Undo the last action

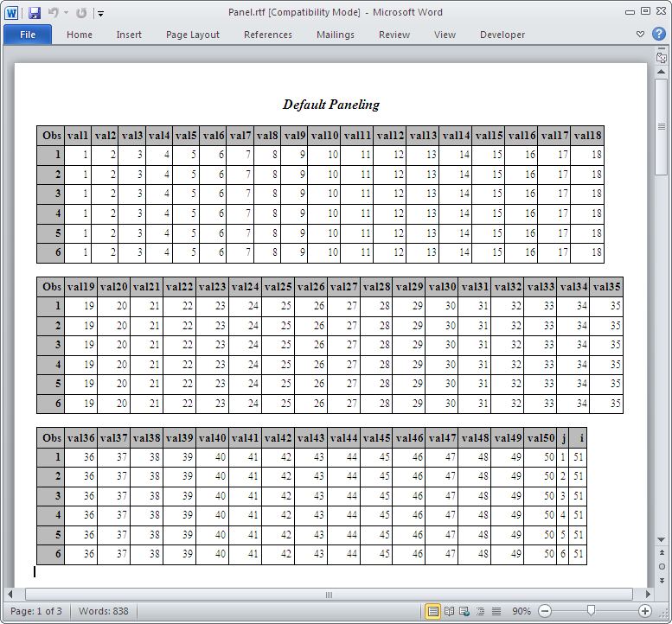[53, 13]
